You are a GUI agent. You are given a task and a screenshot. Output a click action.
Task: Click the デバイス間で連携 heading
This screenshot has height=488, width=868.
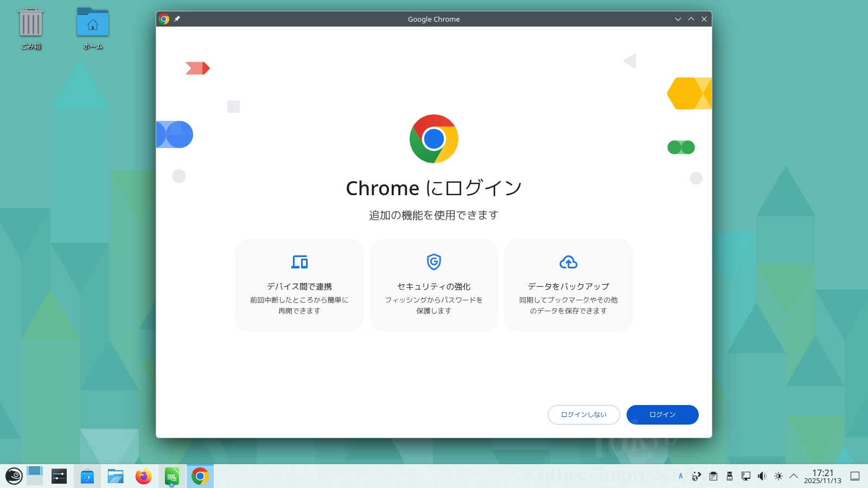pyautogui.click(x=299, y=286)
